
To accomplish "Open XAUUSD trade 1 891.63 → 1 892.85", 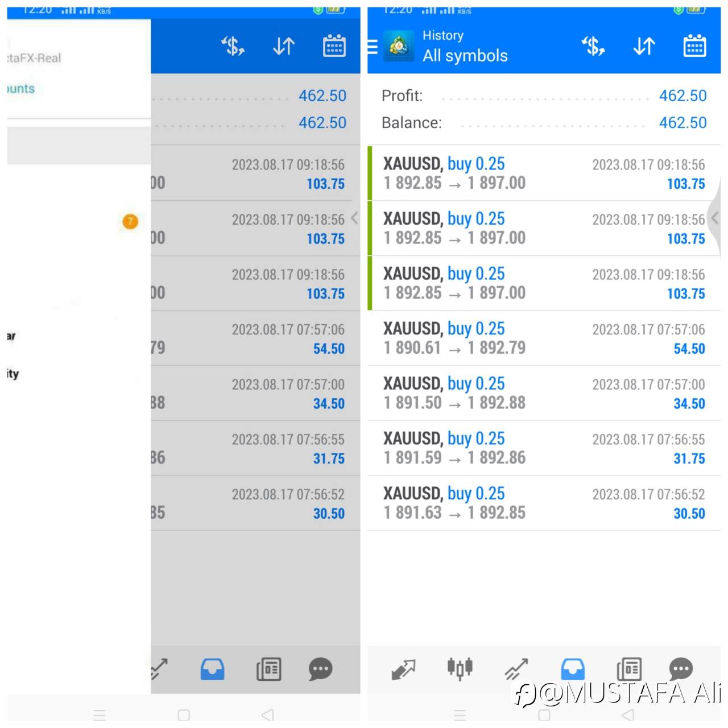I will 544,503.
